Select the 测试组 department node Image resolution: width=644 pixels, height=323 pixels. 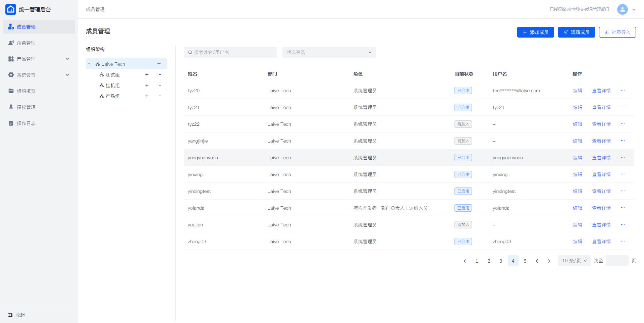113,75
